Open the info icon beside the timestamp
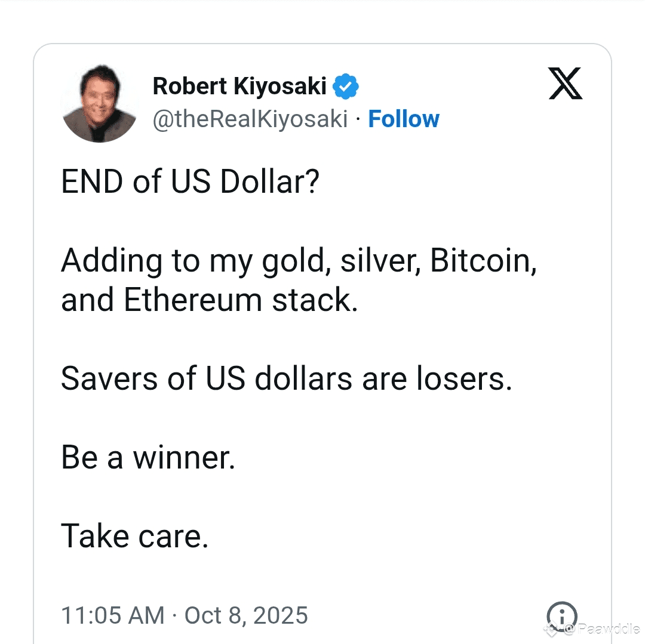This screenshot has width=645, height=644. pos(562,615)
